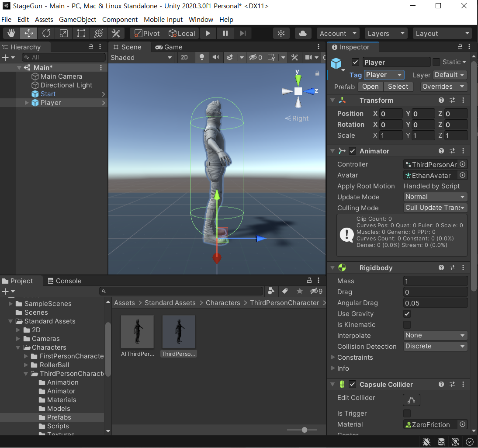This screenshot has width=478, height=448.
Task: Open scene camera settings icon
Action: [x=308, y=57]
